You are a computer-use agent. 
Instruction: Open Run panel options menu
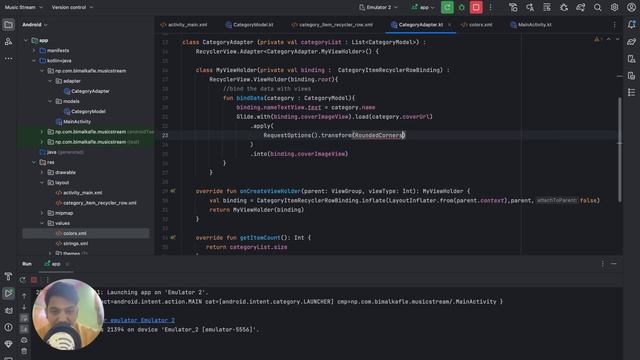point(602,264)
